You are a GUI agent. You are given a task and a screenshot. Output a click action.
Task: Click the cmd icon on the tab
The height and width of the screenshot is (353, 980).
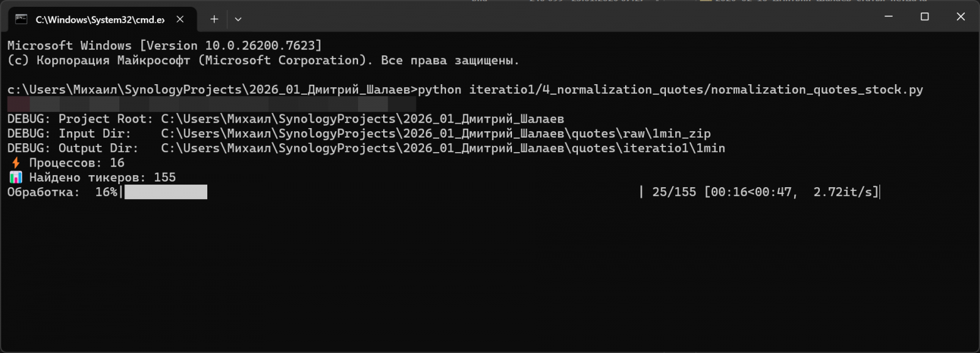(x=21, y=19)
